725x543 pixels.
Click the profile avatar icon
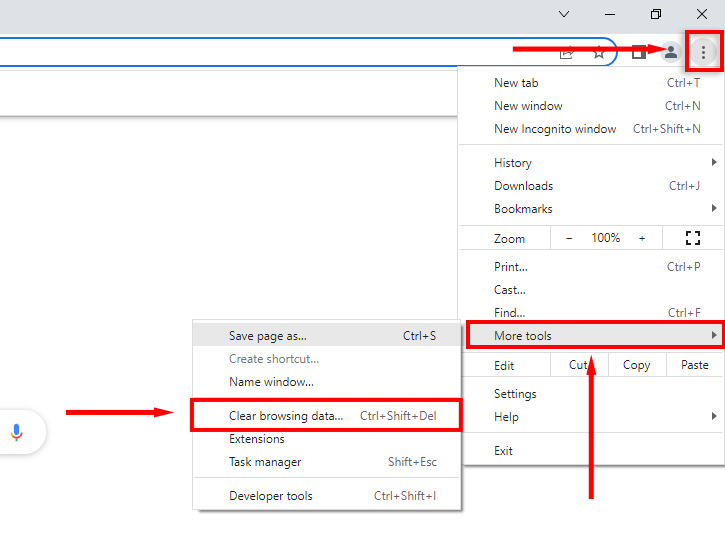670,52
